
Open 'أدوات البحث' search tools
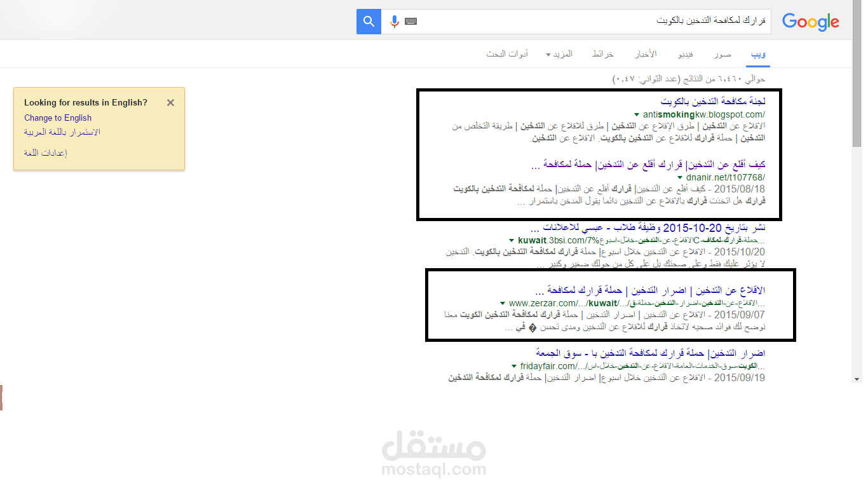pyautogui.click(x=507, y=54)
